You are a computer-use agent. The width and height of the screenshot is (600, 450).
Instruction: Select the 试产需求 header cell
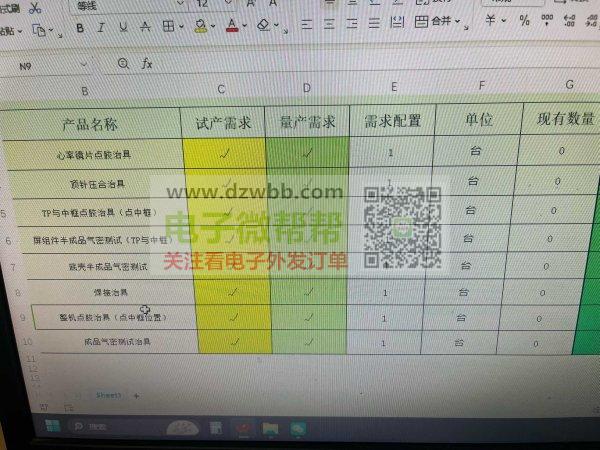pos(222,123)
